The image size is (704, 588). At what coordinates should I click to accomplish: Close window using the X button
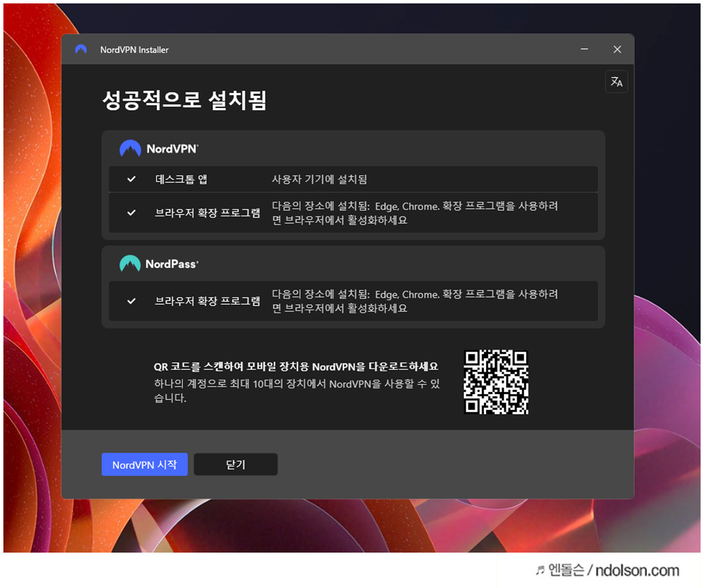click(618, 49)
